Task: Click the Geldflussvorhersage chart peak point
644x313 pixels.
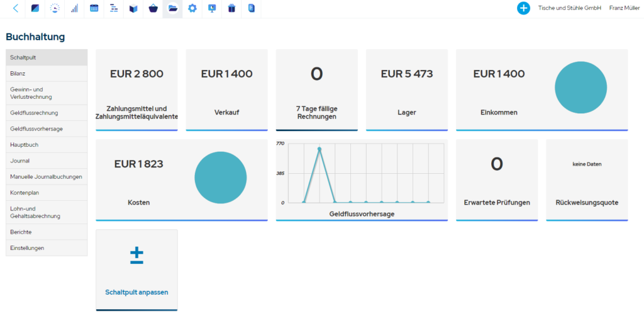Action: pos(319,149)
